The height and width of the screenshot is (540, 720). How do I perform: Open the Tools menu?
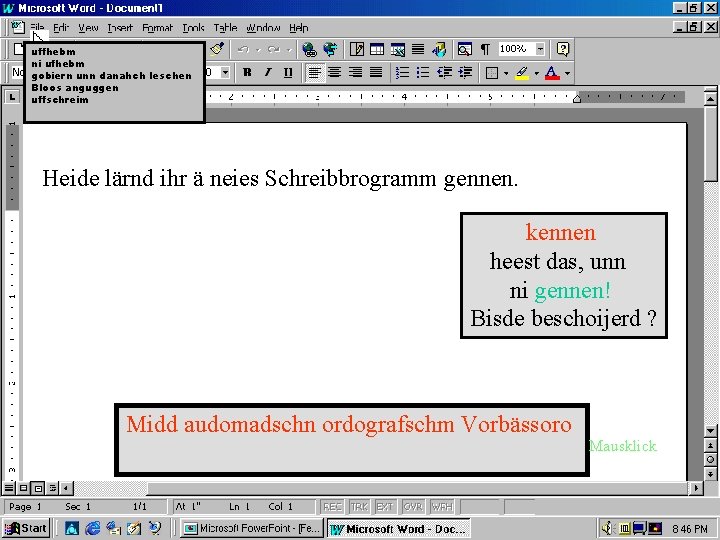[193, 28]
